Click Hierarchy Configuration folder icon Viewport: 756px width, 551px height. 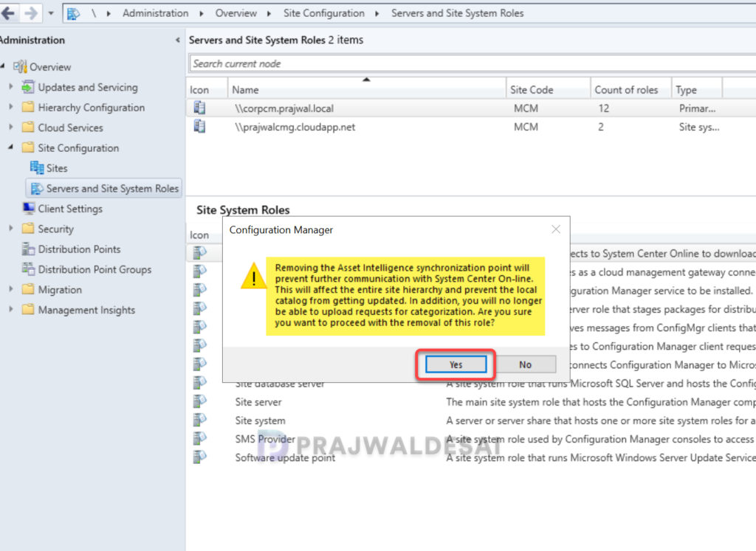coord(28,107)
